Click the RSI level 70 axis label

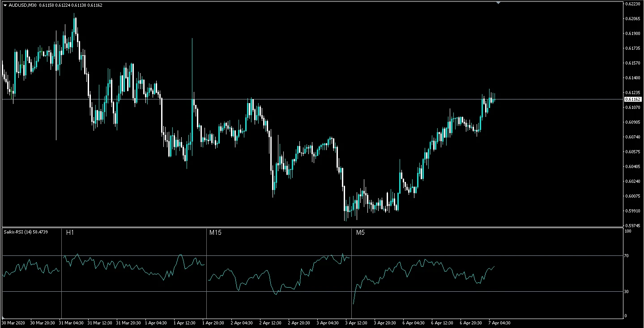coord(627,256)
